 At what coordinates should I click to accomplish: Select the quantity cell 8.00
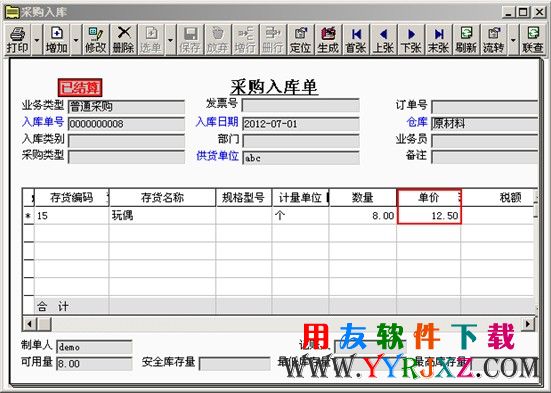click(x=363, y=215)
